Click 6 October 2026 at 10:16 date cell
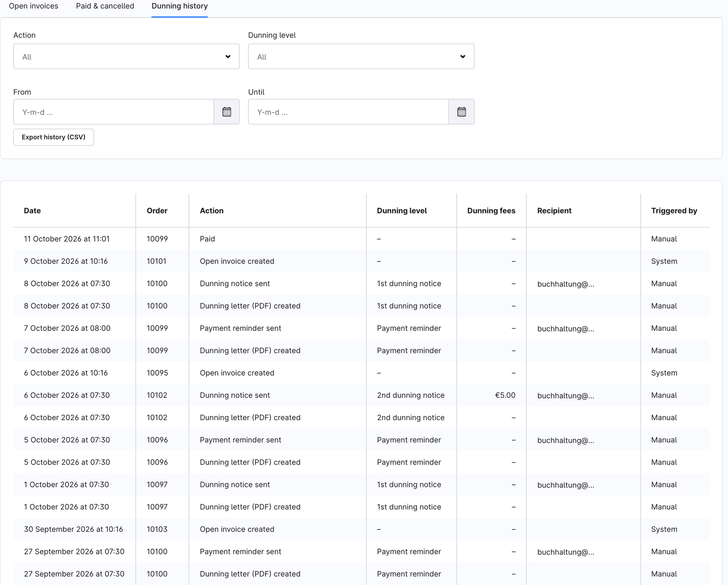Screen dimensions: 728x585 [x=66, y=373]
